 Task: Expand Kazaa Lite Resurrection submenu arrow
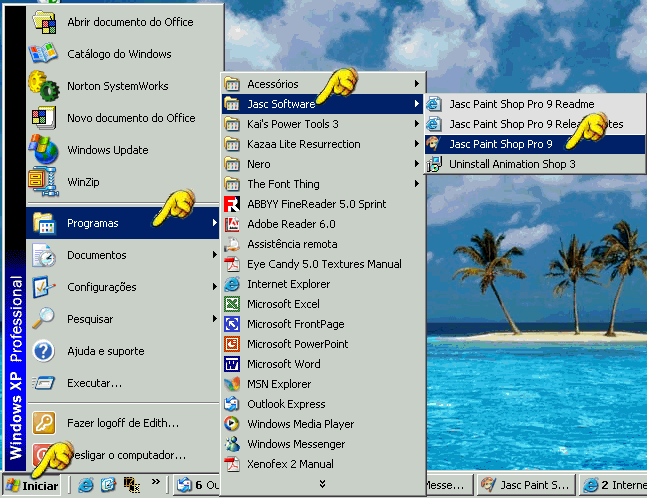417,144
